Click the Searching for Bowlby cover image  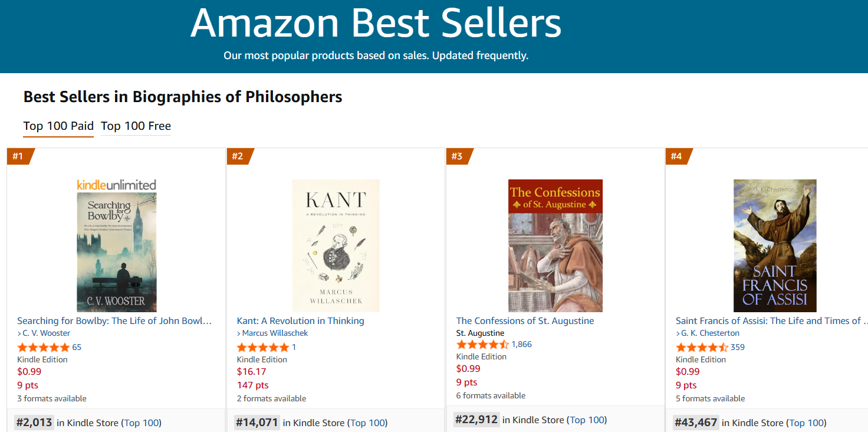click(x=117, y=252)
